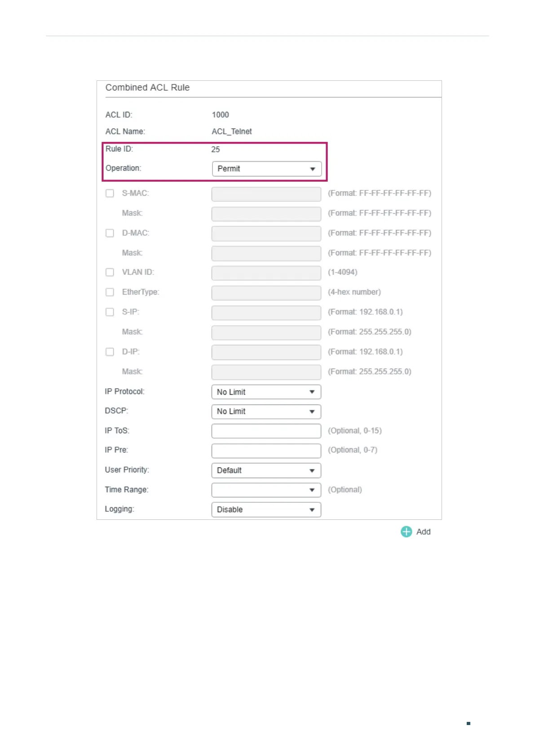Click the S-IP Mask input field
Image resolution: width=535 pixels, height=756 pixels.
(x=266, y=332)
